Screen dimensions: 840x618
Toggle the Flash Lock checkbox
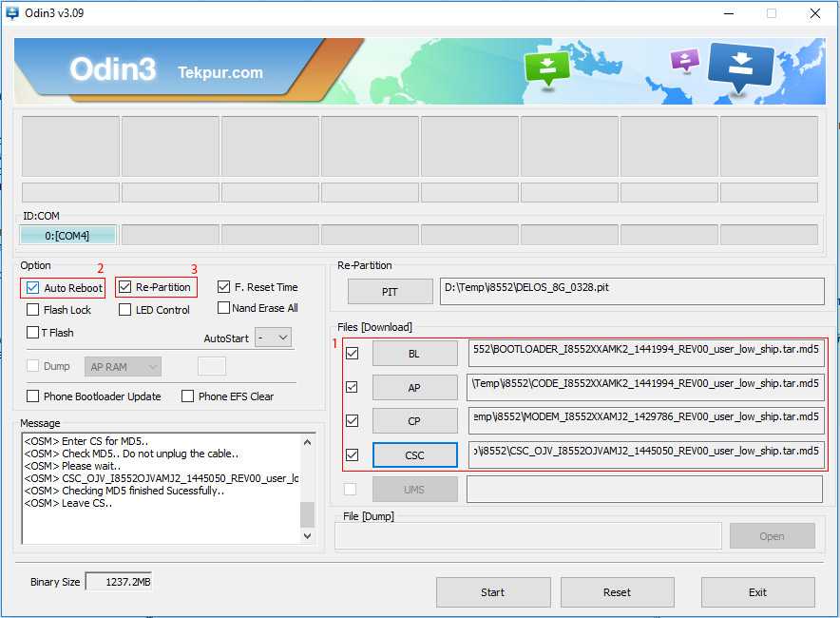[x=33, y=310]
